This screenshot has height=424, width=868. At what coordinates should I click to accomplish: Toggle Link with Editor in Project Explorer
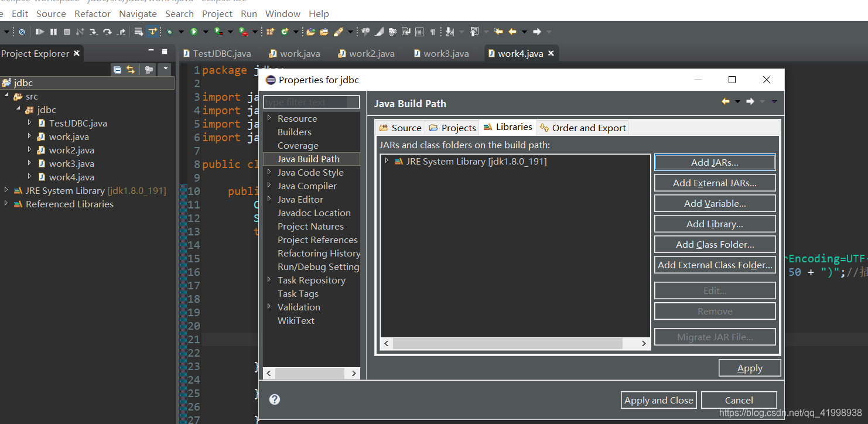(131, 70)
